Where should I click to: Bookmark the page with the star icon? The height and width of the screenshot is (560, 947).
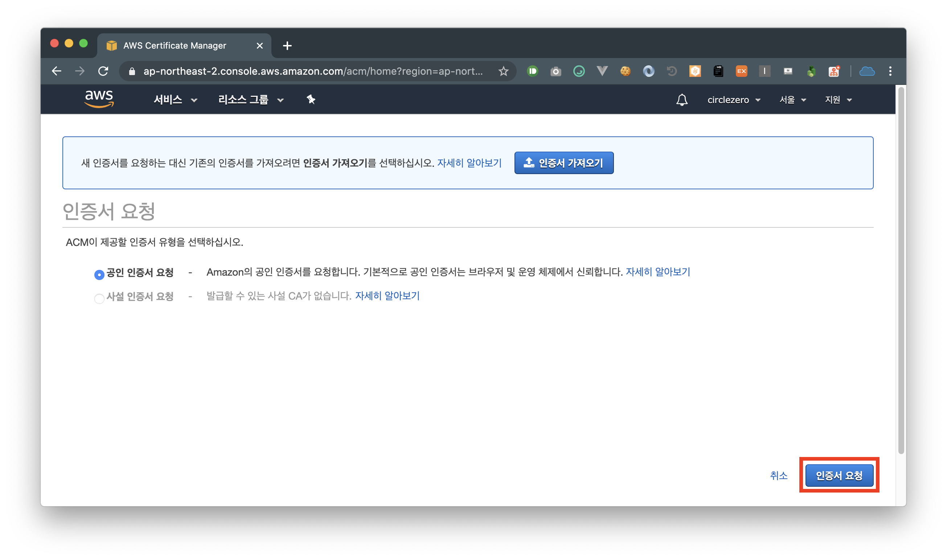(x=503, y=71)
